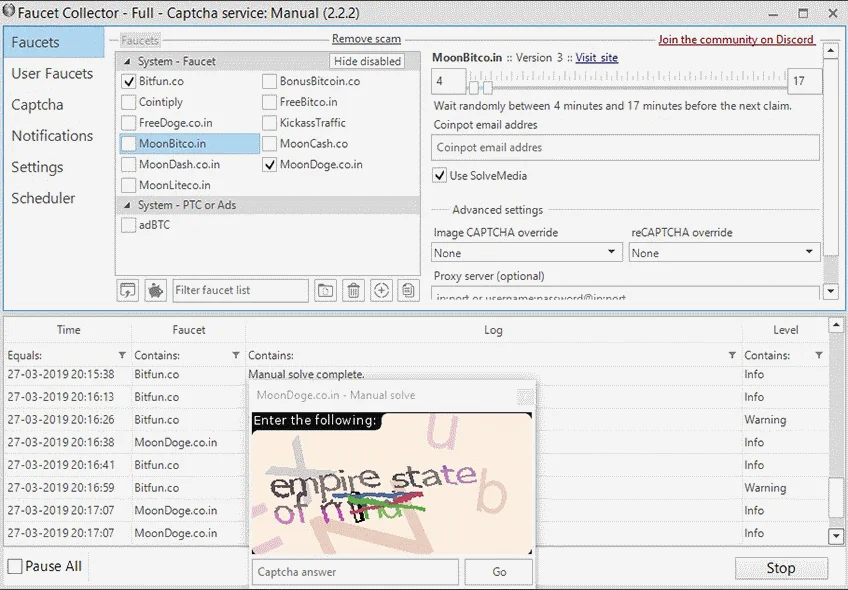Image resolution: width=848 pixels, height=590 pixels.
Task: Click the Level column header
Action: coord(785,330)
